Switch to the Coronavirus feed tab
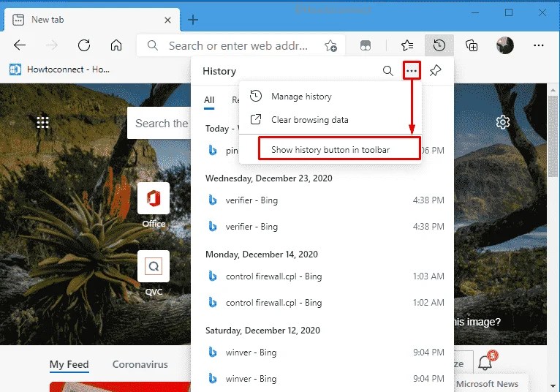This screenshot has width=560, height=392. (140, 364)
